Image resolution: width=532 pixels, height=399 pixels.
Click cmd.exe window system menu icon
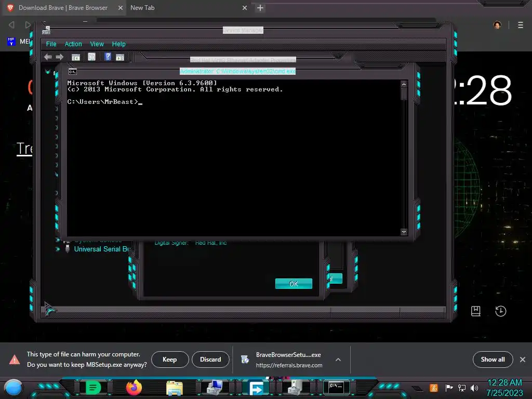pyautogui.click(x=73, y=72)
